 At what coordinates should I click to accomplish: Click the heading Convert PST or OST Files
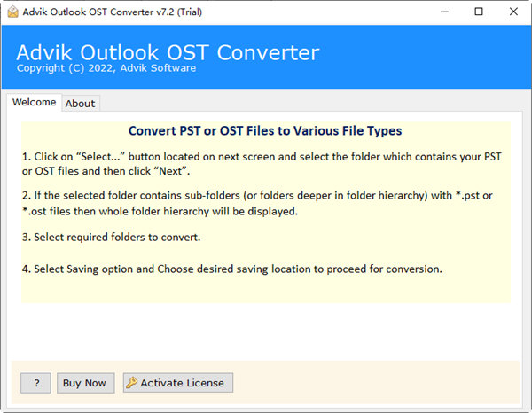(x=265, y=131)
